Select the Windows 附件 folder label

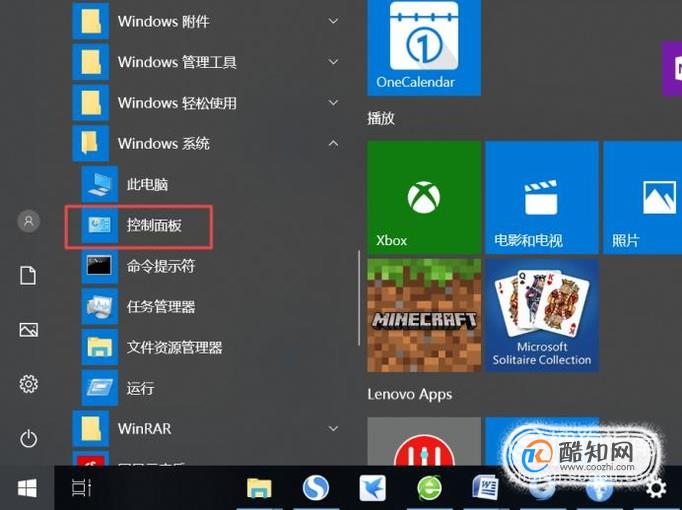pyautogui.click(x=164, y=21)
